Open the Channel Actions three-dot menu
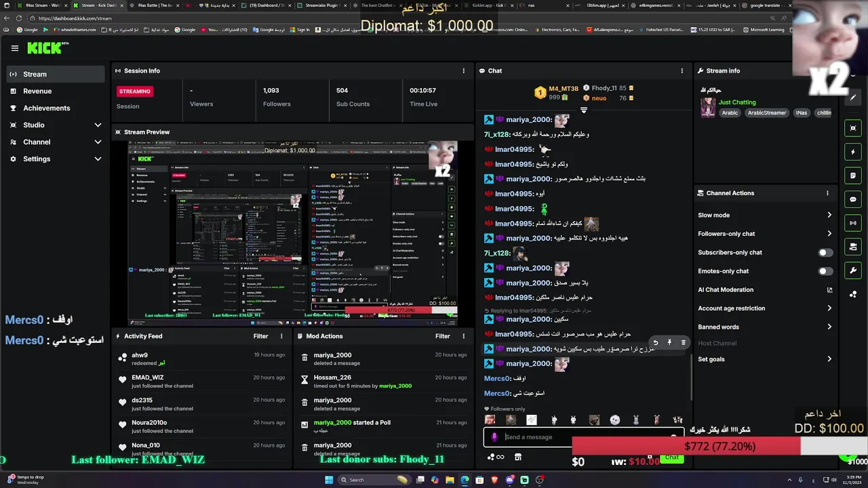This screenshot has height=488, width=868. (827, 193)
